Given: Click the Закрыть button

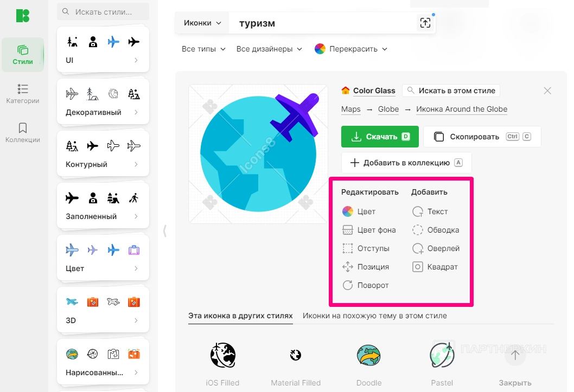Looking at the screenshot, I should click(515, 383).
